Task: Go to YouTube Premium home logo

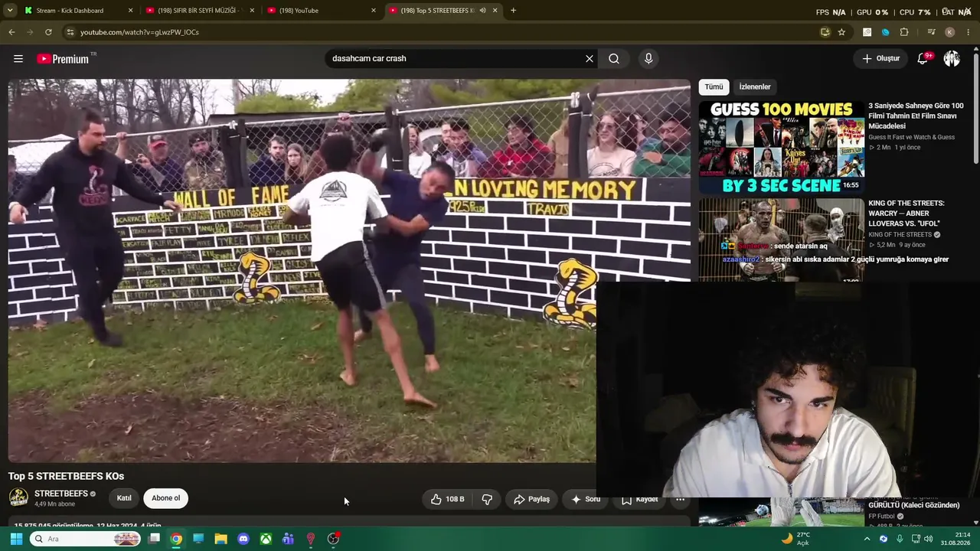Action: (x=63, y=59)
